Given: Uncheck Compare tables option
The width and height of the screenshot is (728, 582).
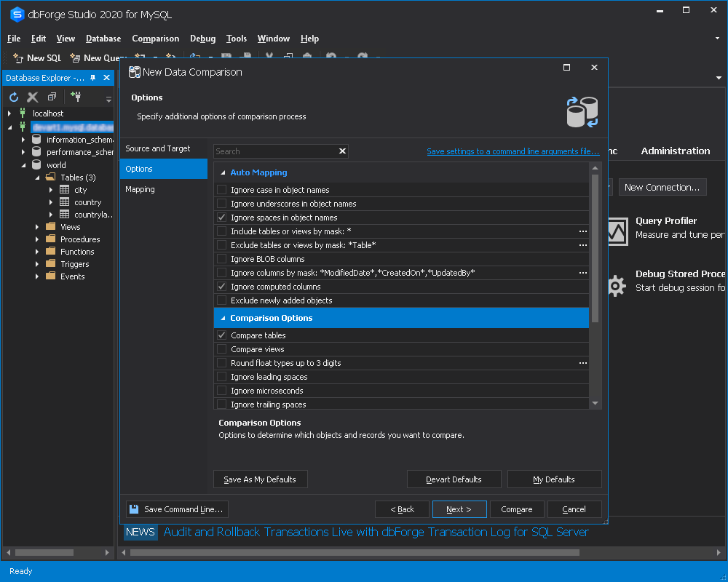Looking at the screenshot, I should tap(222, 335).
